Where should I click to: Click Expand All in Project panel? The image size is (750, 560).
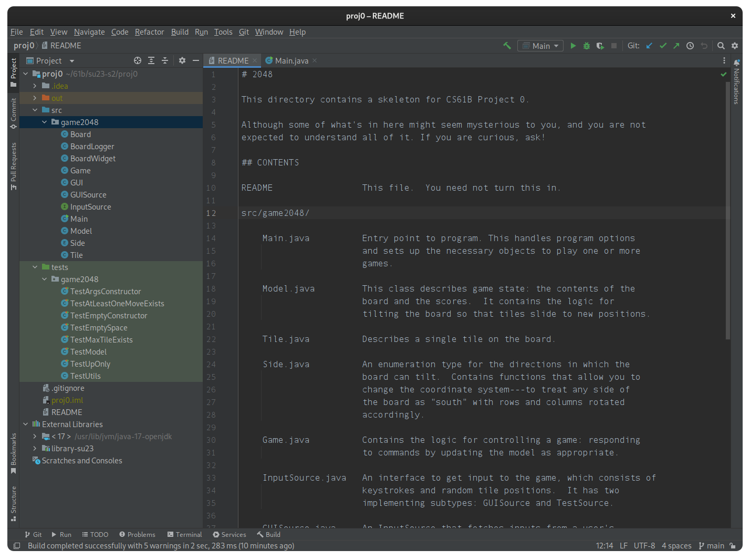(x=151, y=60)
